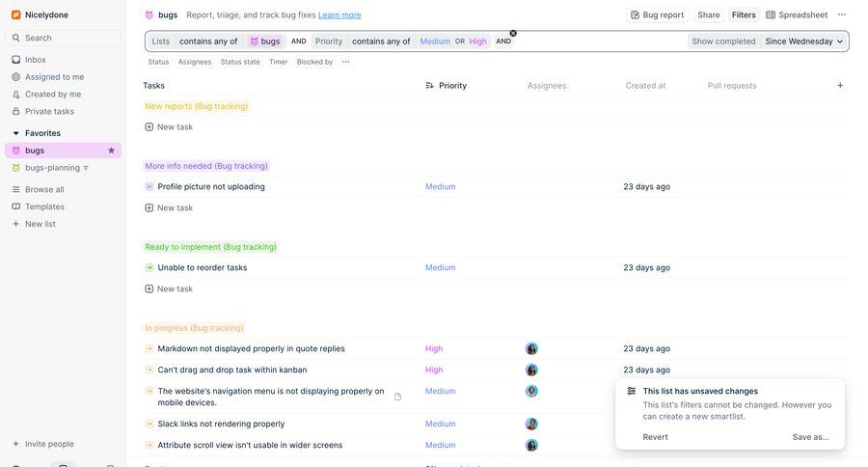
Task: Click status icon of Can't drag and drop task
Action: point(149,370)
